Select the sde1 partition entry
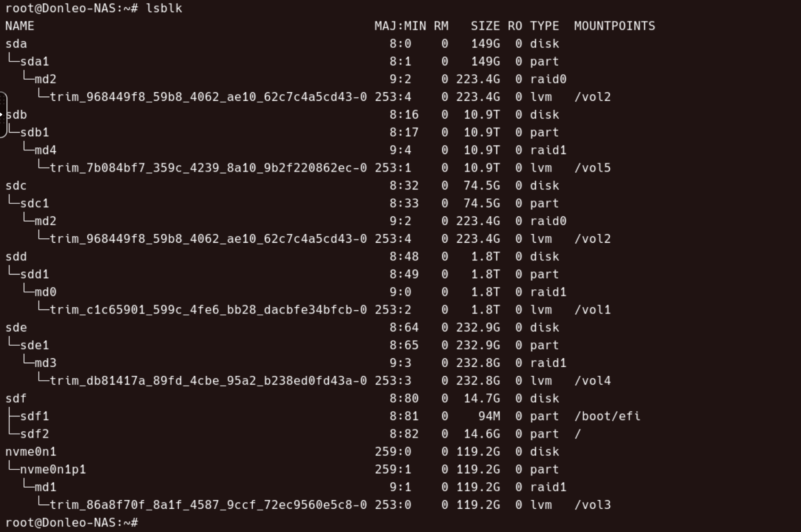Screen dimensions: 801x532 click(x=34, y=345)
